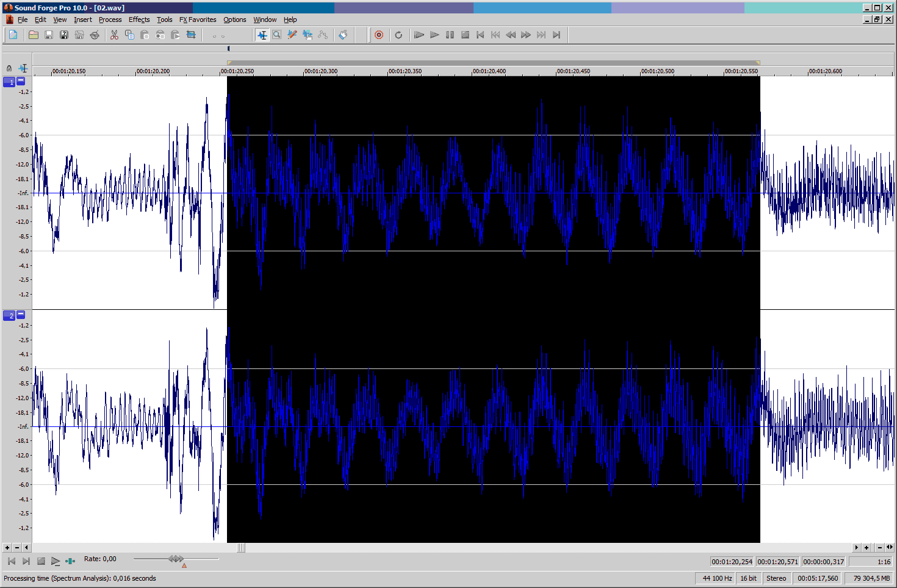Collapse channel 2 with minus button
Screen dimensions: 897x588
[21, 314]
